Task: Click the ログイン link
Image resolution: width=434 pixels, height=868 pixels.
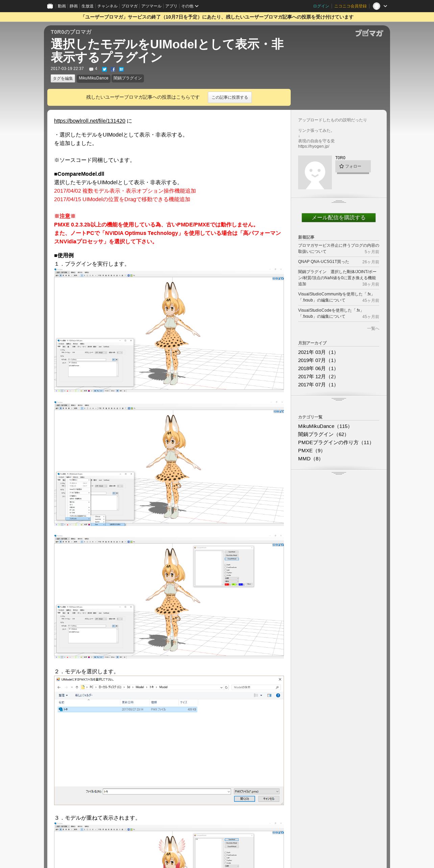Action: 321,6
